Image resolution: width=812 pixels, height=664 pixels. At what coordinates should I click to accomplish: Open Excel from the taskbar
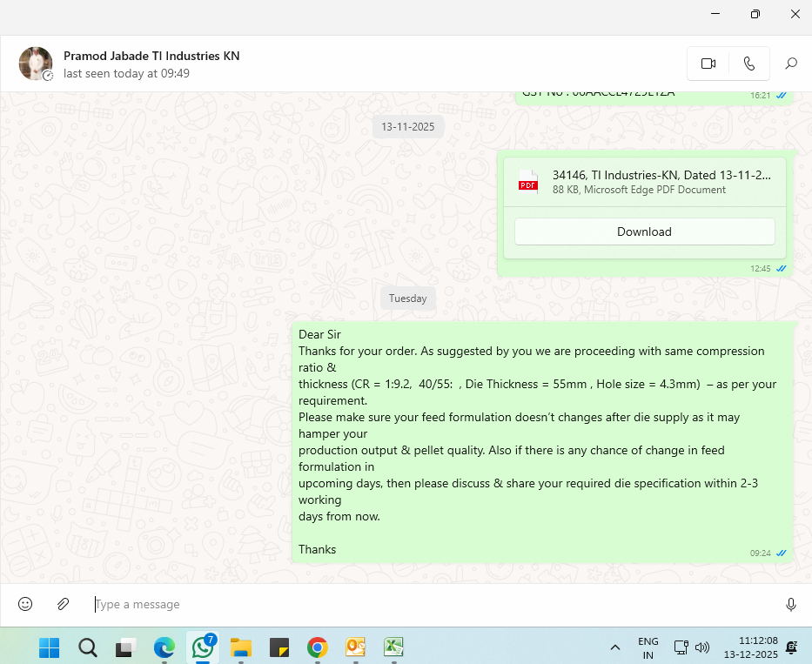tap(394, 647)
